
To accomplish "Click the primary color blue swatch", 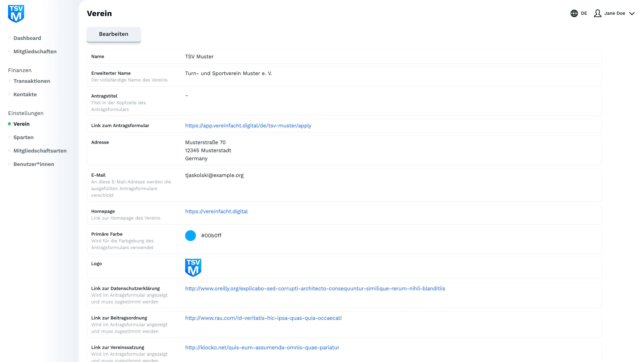I will click(x=191, y=236).
